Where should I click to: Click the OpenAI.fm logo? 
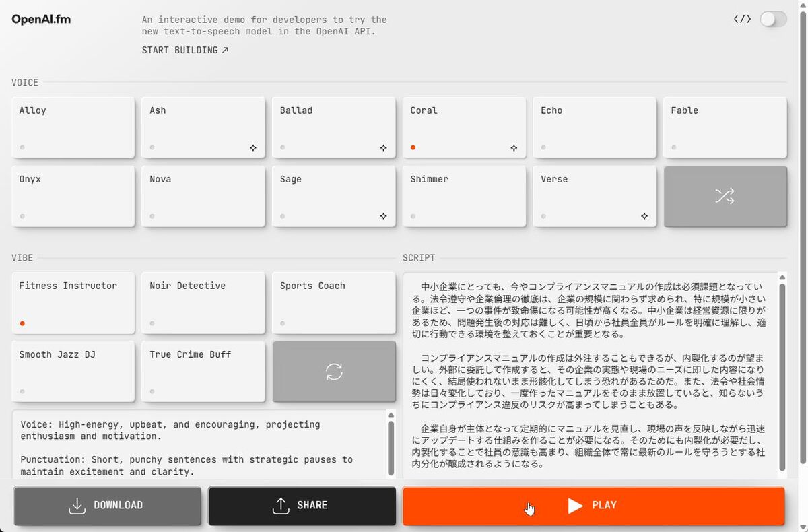[41, 20]
